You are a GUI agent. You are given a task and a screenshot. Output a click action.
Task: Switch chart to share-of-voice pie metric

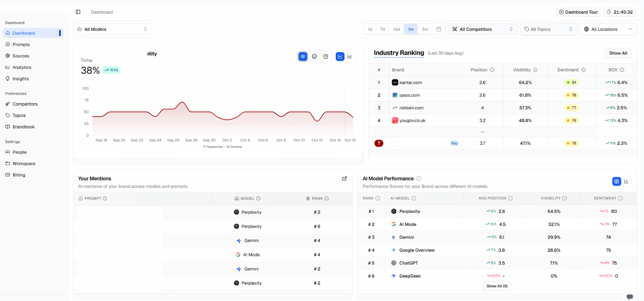pyautogui.click(x=326, y=57)
